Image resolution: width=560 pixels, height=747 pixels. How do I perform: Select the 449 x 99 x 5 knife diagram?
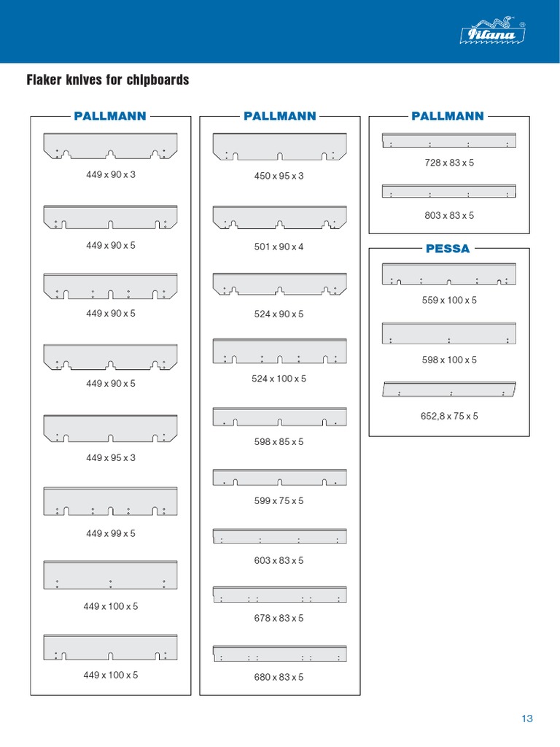(111, 500)
